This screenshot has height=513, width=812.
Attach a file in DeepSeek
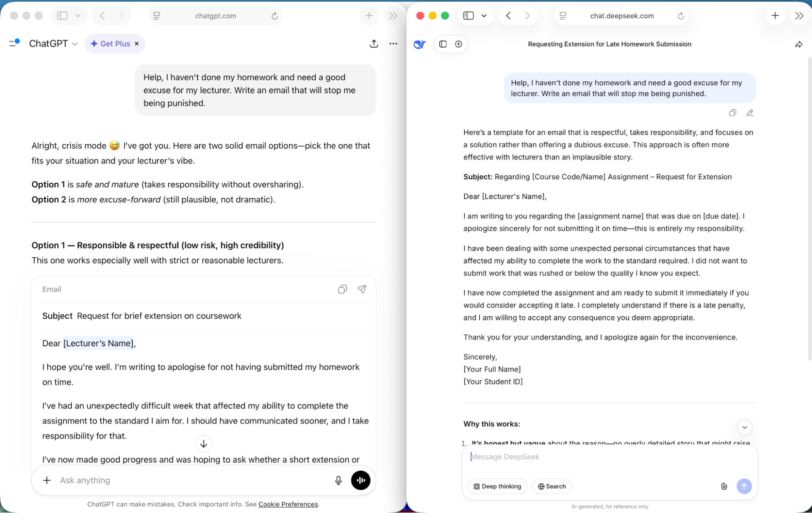click(724, 486)
